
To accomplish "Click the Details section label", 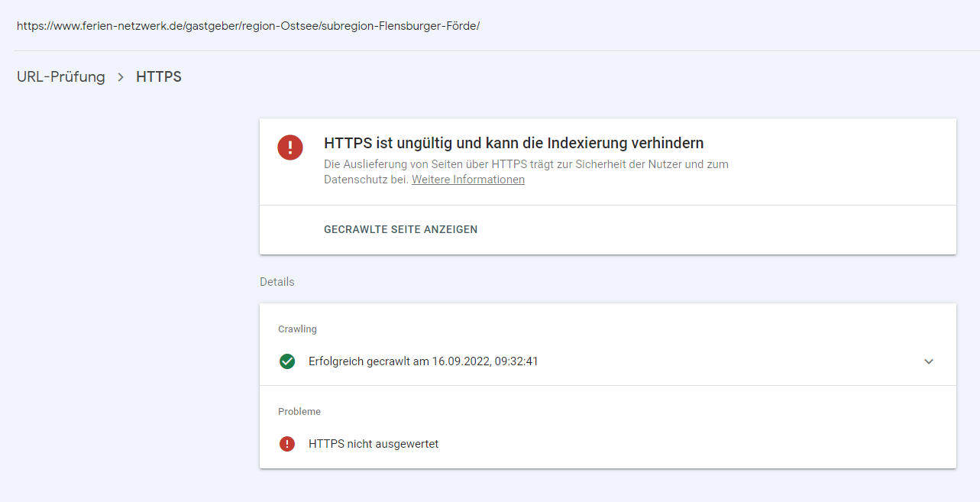I will 277,282.
